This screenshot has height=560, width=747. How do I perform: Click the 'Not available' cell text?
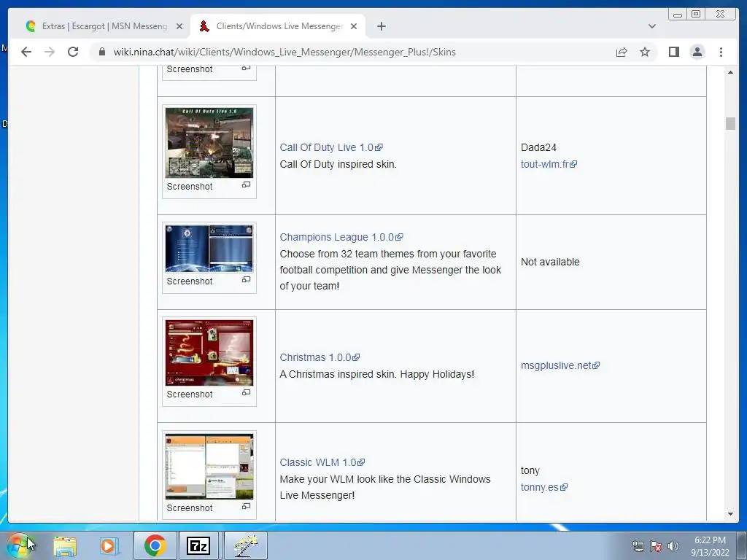pos(550,262)
